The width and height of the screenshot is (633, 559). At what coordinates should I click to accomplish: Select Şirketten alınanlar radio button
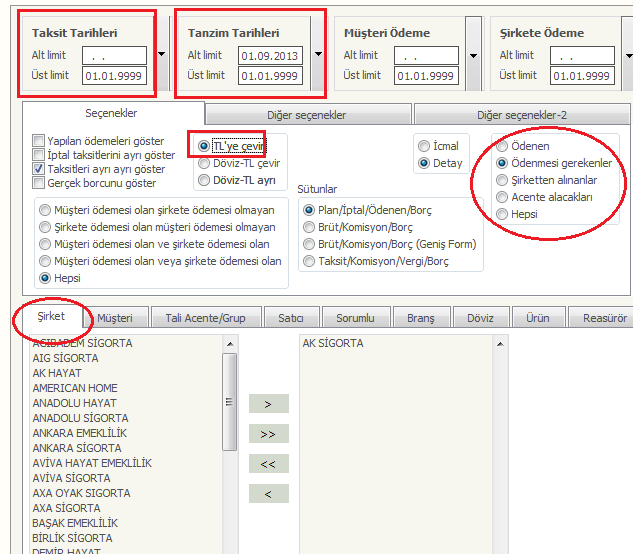[503, 180]
